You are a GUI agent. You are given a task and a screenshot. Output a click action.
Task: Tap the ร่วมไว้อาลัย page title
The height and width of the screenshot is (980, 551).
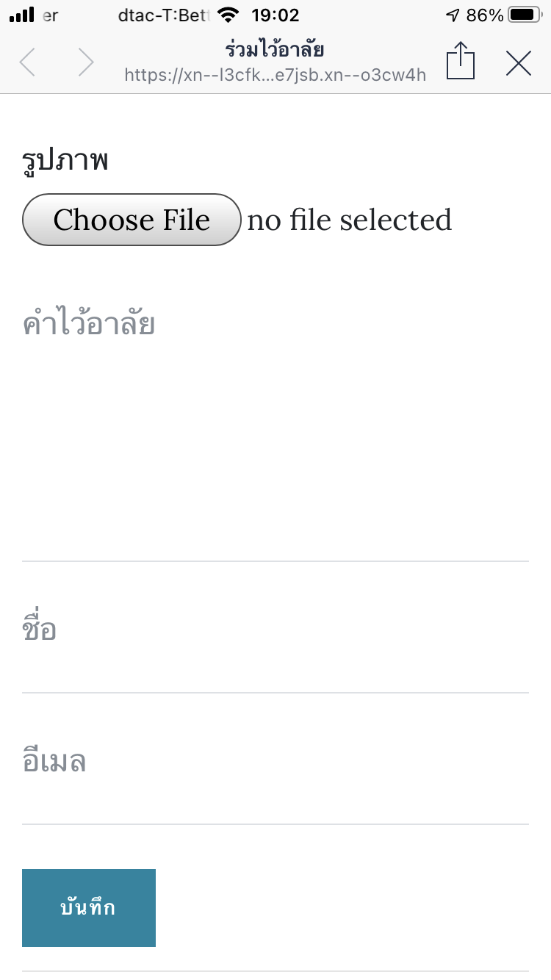[275, 50]
